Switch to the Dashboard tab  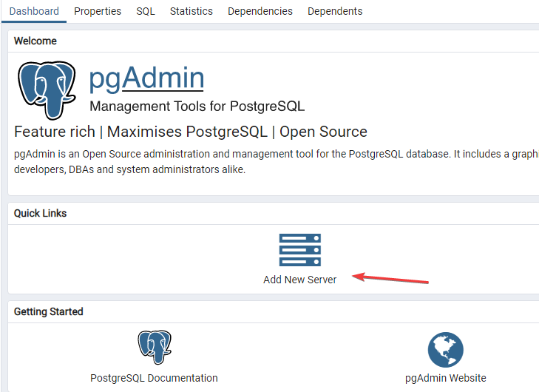(34, 11)
